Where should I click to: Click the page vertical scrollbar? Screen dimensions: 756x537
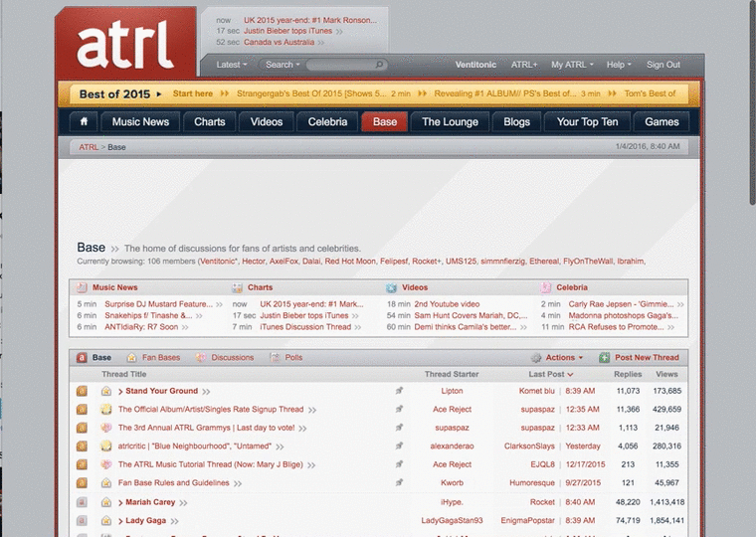click(x=752, y=102)
